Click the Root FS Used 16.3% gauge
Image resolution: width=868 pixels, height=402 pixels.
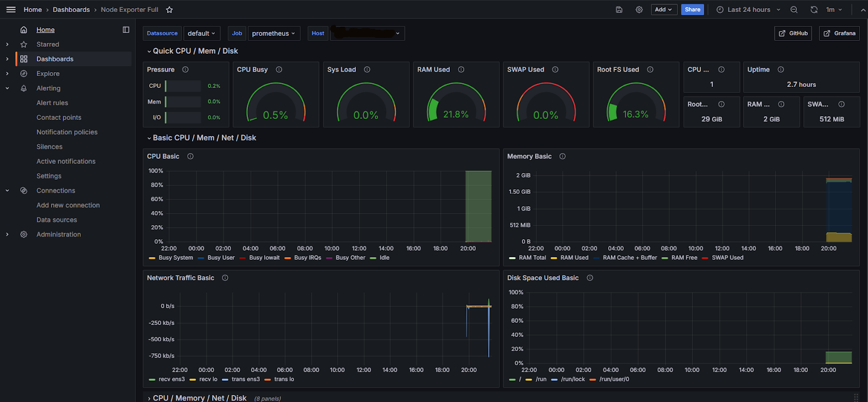click(636, 103)
